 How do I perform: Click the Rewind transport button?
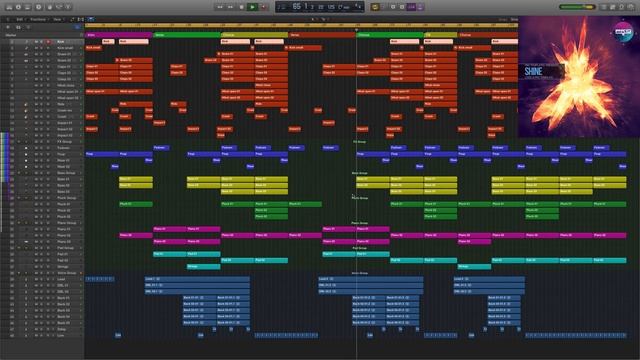click(x=220, y=7)
